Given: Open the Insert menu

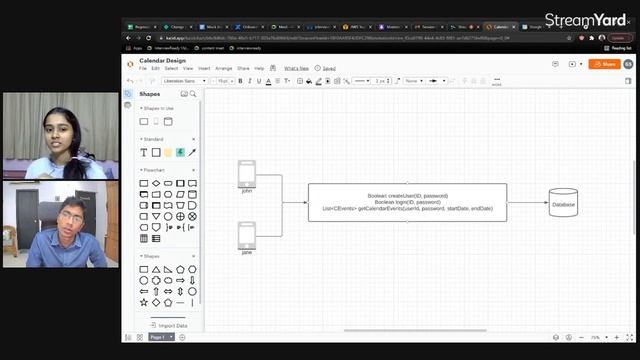Looking at the screenshot, I should tap(204, 69).
